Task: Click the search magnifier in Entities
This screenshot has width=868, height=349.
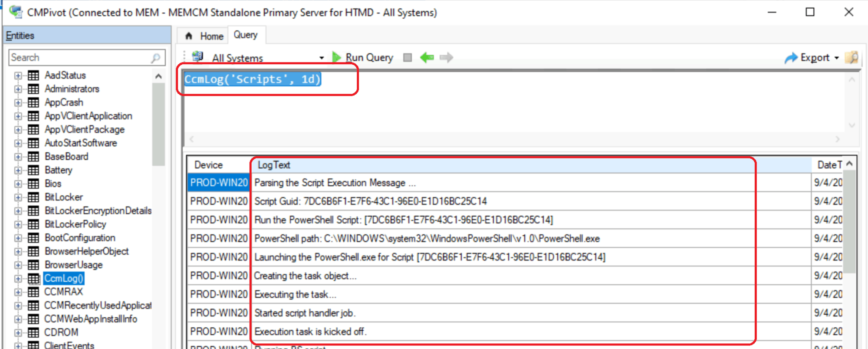Action: point(156,58)
